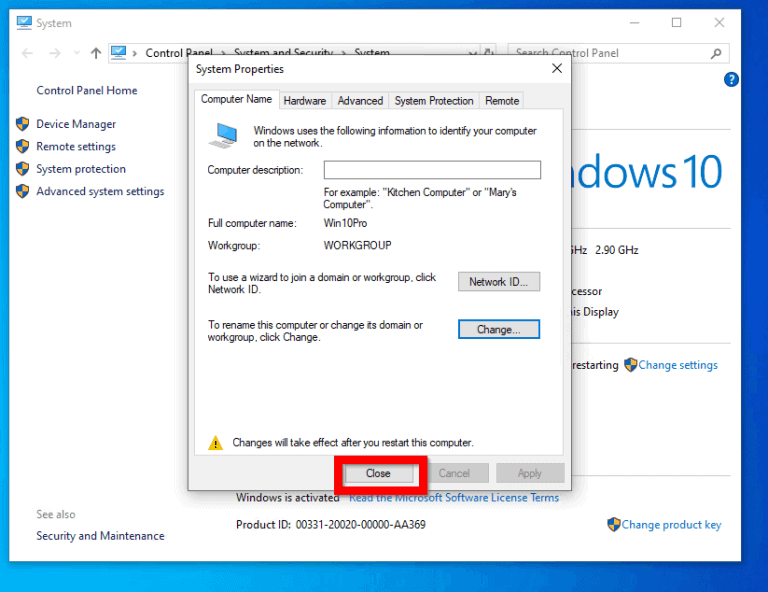The height and width of the screenshot is (592, 768).
Task: Open the System Protection tab
Action: [434, 101]
